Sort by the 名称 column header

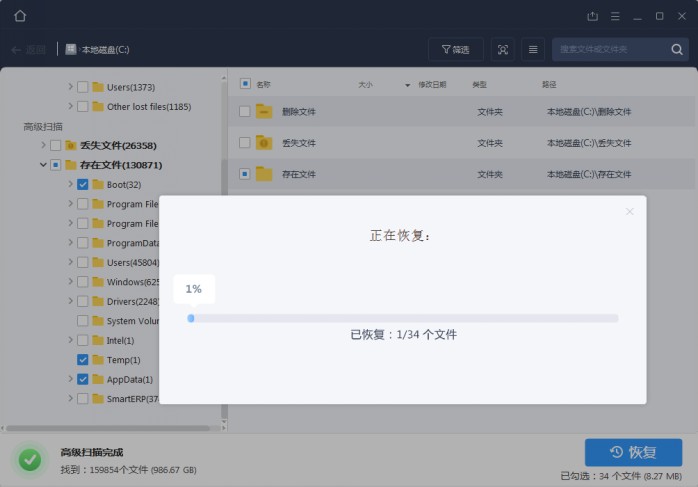point(263,85)
